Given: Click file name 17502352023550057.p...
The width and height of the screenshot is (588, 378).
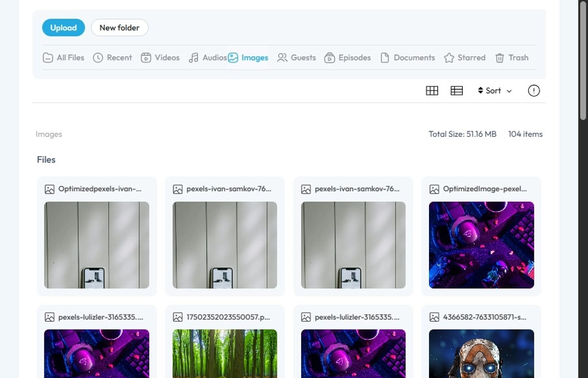Looking at the screenshot, I should pos(228,317).
